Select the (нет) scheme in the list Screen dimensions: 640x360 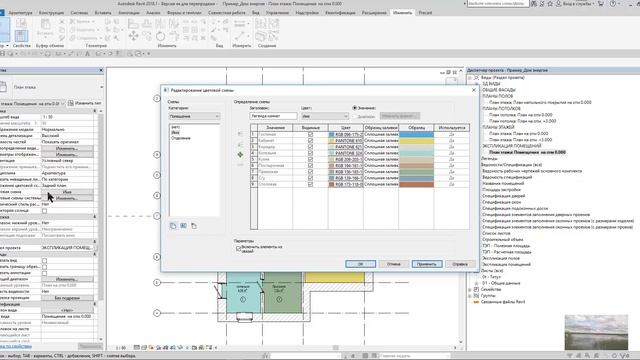coord(176,127)
